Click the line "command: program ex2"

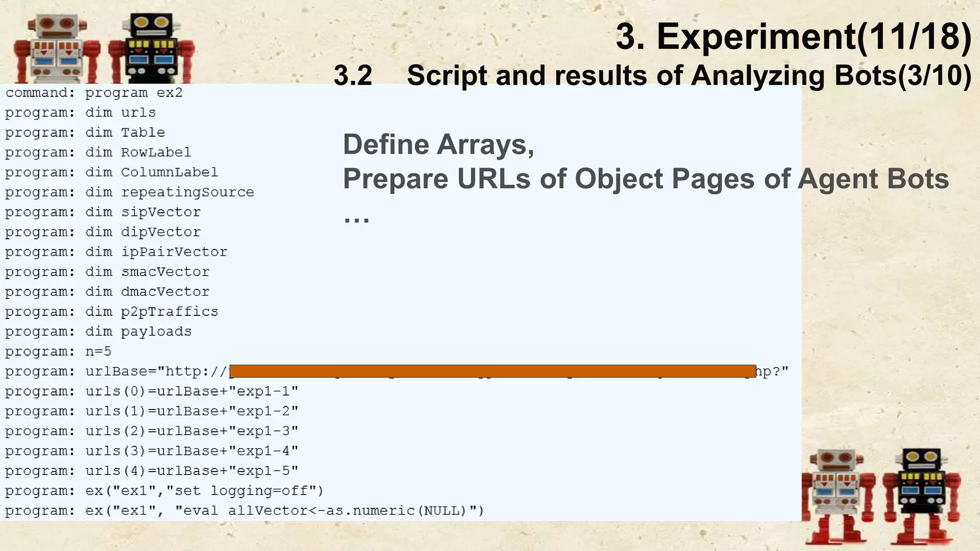tap(94, 93)
